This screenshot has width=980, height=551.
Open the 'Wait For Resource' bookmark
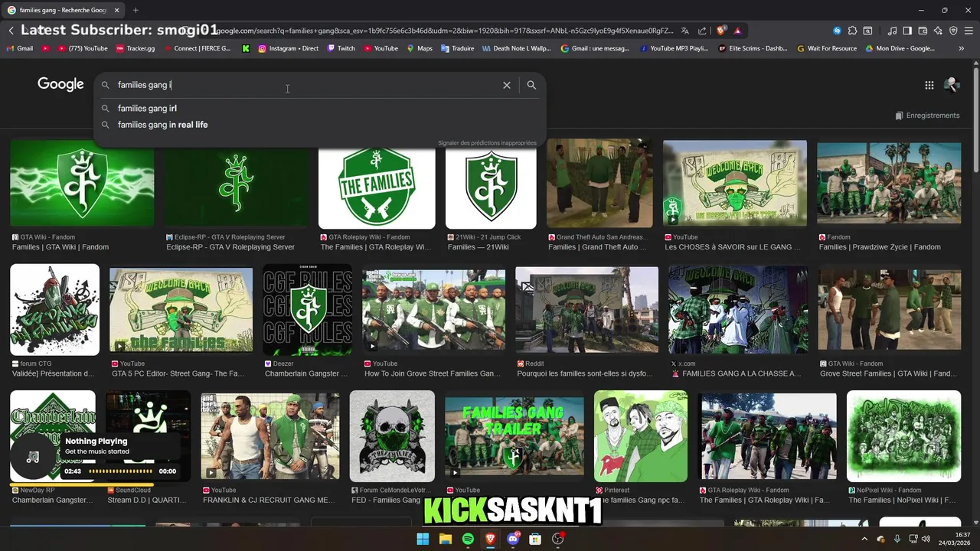pyautogui.click(x=826, y=48)
